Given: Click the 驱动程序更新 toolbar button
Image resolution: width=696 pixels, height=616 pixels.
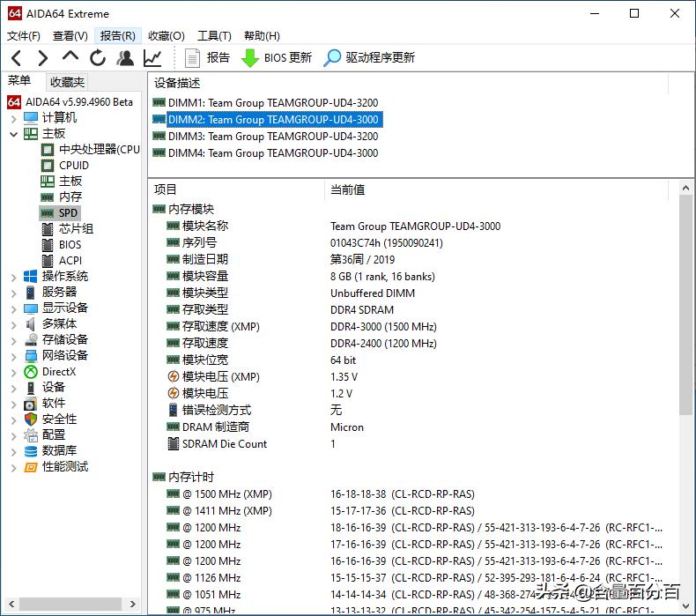Looking at the screenshot, I should [369, 58].
